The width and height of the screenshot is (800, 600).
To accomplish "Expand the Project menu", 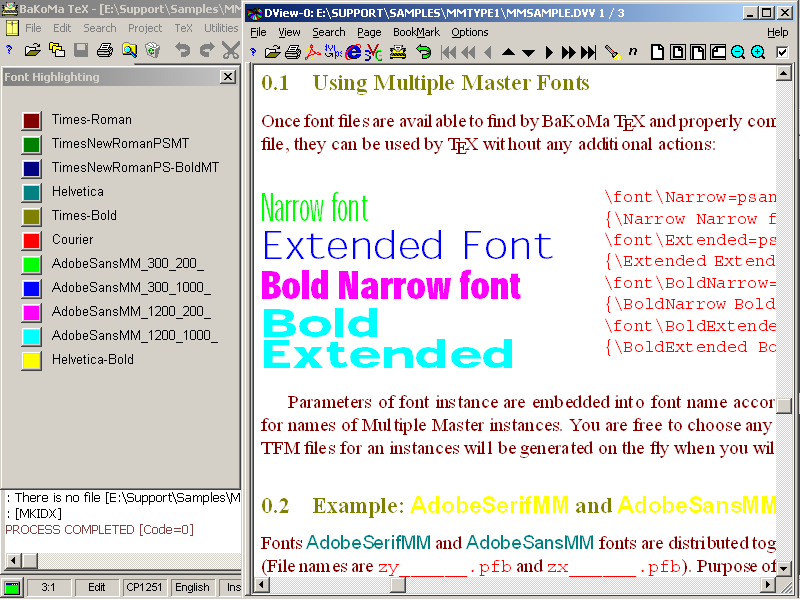I will tap(145, 28).
